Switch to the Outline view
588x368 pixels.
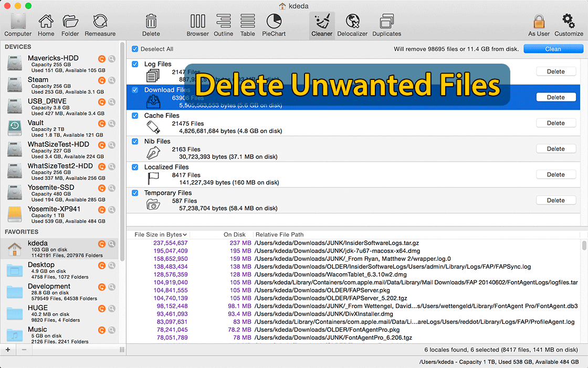coord(223,25)
